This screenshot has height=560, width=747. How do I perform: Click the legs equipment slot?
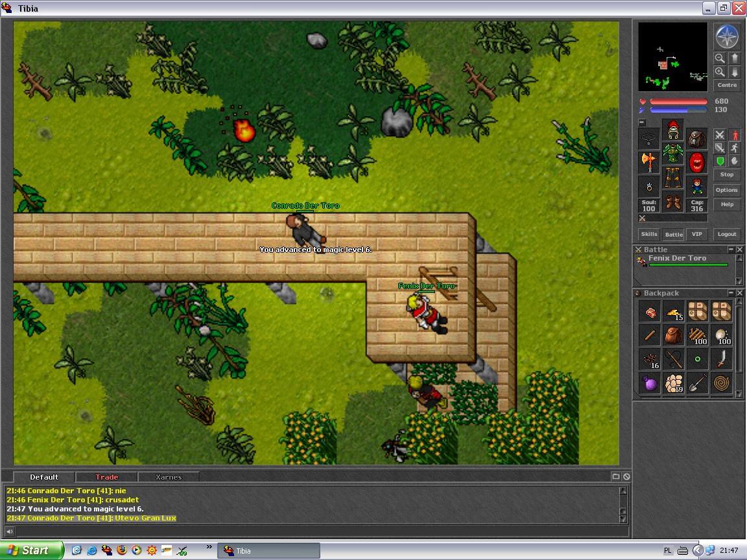pos(672,177)
